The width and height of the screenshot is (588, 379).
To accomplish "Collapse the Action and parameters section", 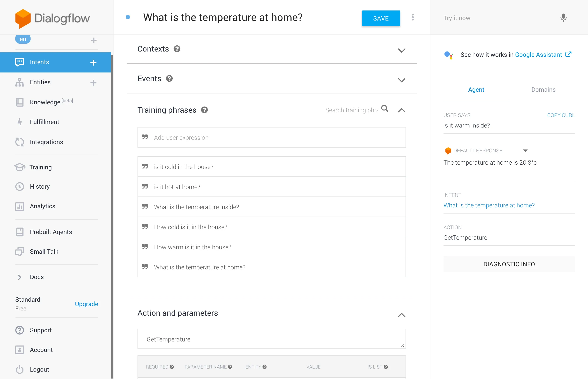I will (x=402, y=315).
